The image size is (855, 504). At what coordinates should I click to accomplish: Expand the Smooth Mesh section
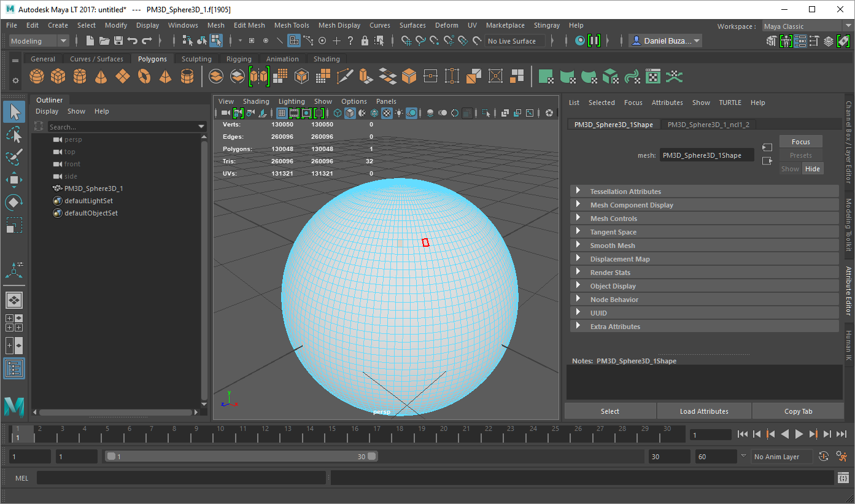705,246
